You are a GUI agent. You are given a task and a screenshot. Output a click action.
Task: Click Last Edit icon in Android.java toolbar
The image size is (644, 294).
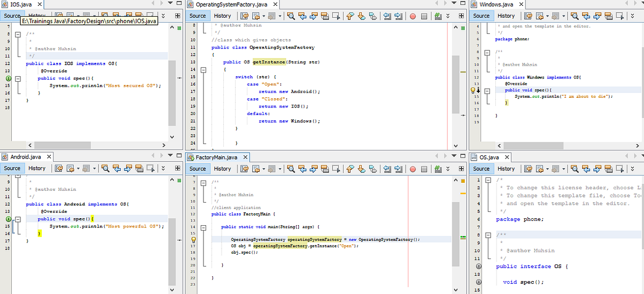(58, 168)
